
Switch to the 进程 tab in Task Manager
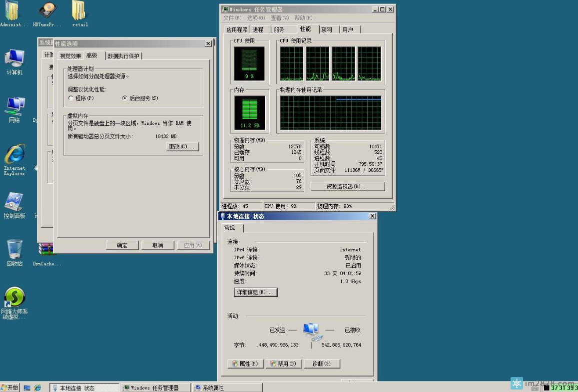point(258,29)
